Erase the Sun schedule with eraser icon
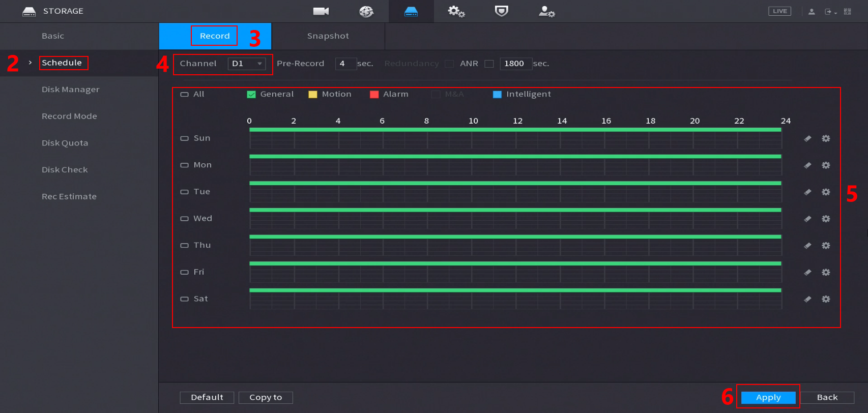This screenshot has width=868, height=413. (807, 138)
